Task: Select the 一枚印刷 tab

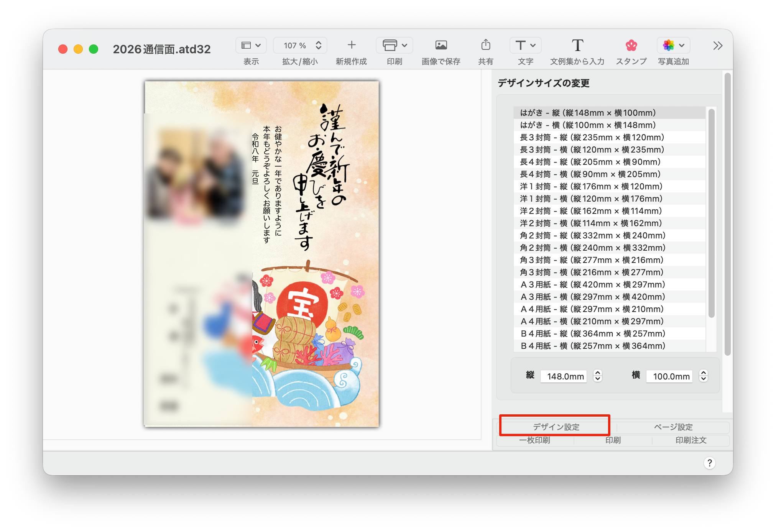Action: coord(534,440)
